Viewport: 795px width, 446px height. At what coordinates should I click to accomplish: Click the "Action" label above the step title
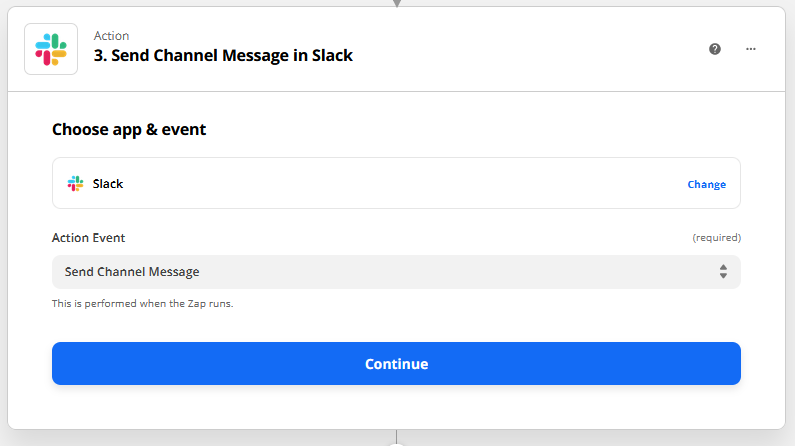[x=111, y=36]
